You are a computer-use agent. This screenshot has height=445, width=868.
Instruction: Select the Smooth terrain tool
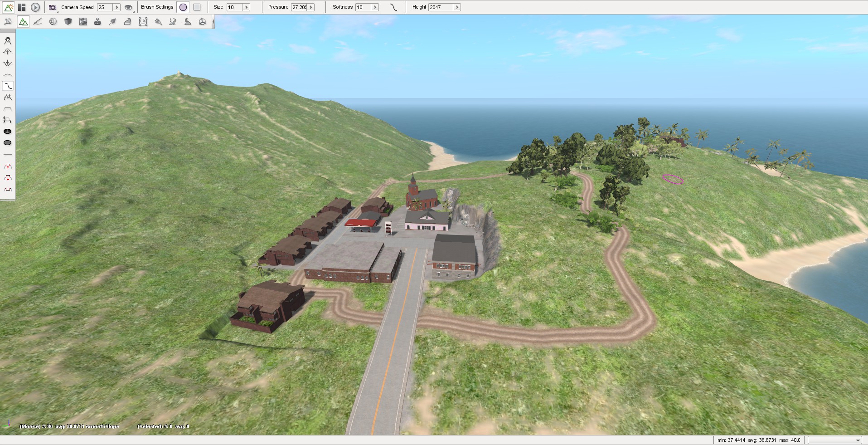[8, 74]
